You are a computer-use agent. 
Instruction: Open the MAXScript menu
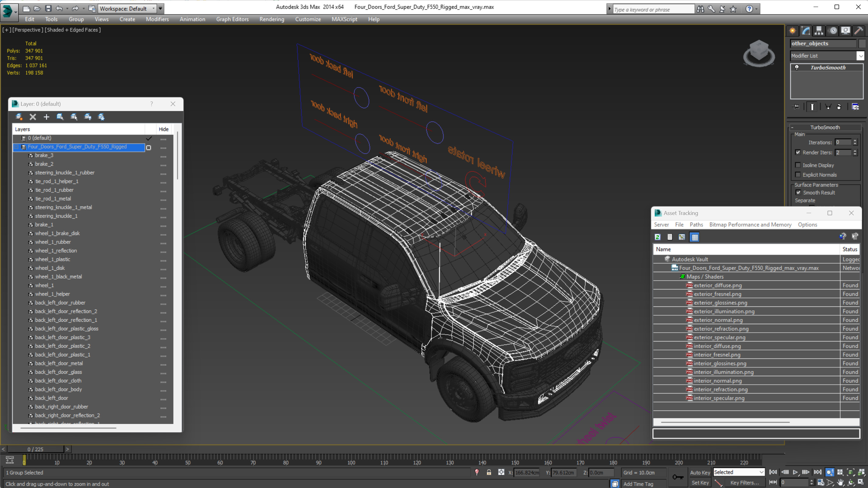point(344,19)
